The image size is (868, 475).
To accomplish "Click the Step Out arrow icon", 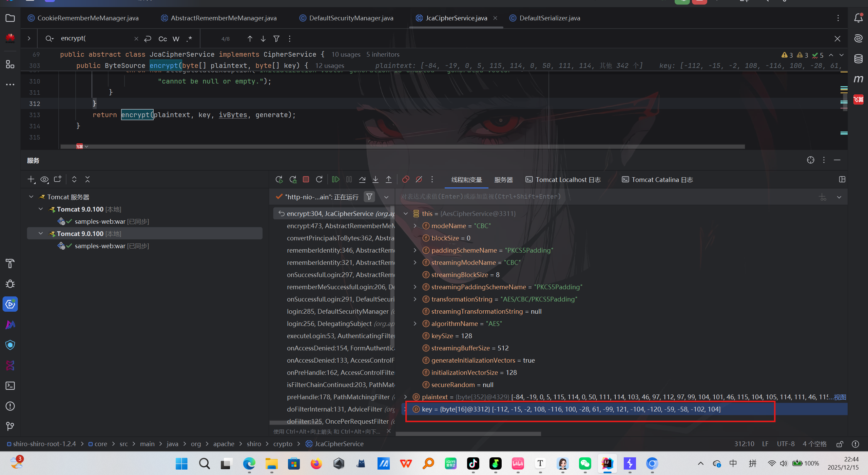I will pos(389,179).
